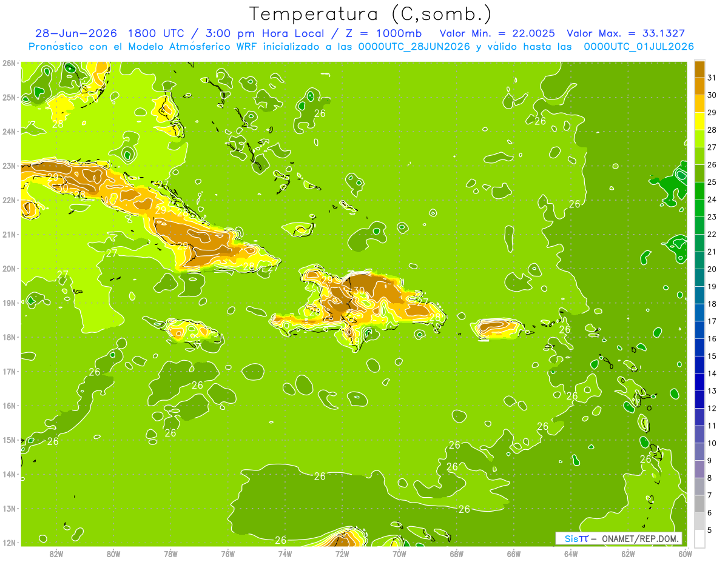Click legend scale value 25
Viewport: 728px width, 562px height.
click(712, 182)
